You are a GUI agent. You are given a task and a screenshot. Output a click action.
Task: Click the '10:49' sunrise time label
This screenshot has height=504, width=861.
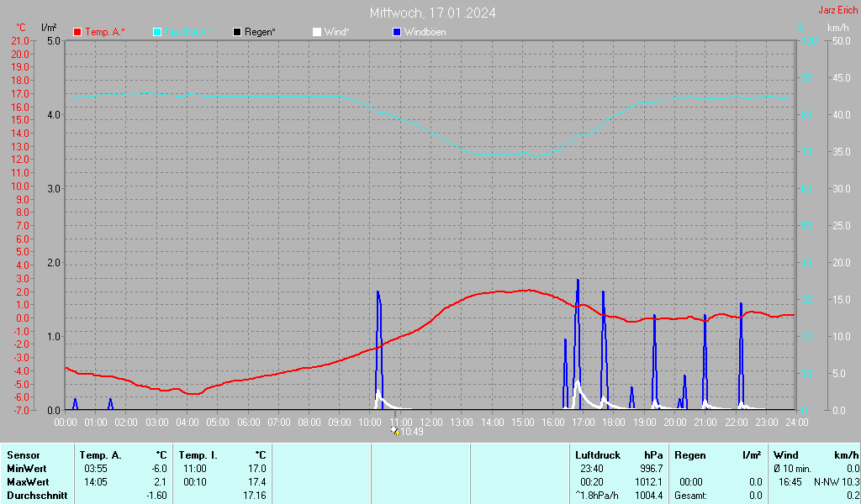pos(412,432)
